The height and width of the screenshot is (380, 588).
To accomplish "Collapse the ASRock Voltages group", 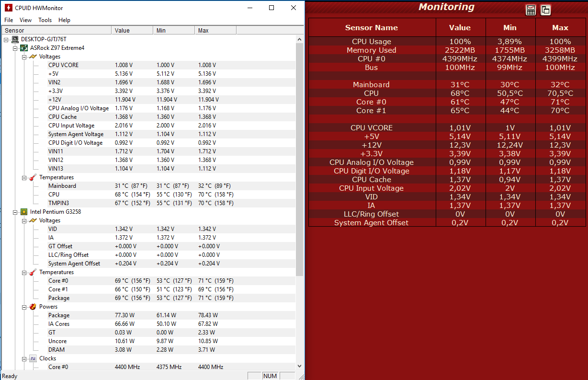I will click(x=24, y=57).
